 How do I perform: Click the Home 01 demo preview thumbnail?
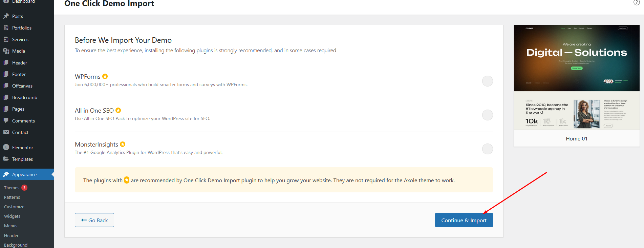[x=577, y=77]
